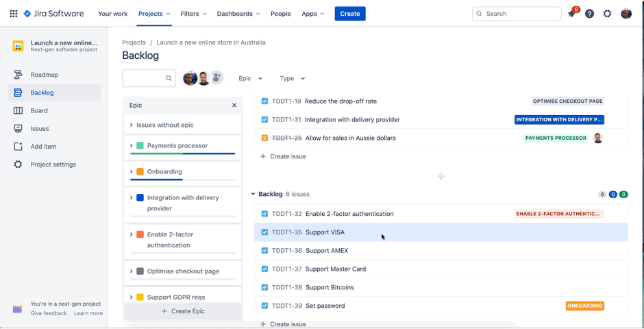Expand the Payments processor epic
644x329 pixels.
(x=131, y=145)
